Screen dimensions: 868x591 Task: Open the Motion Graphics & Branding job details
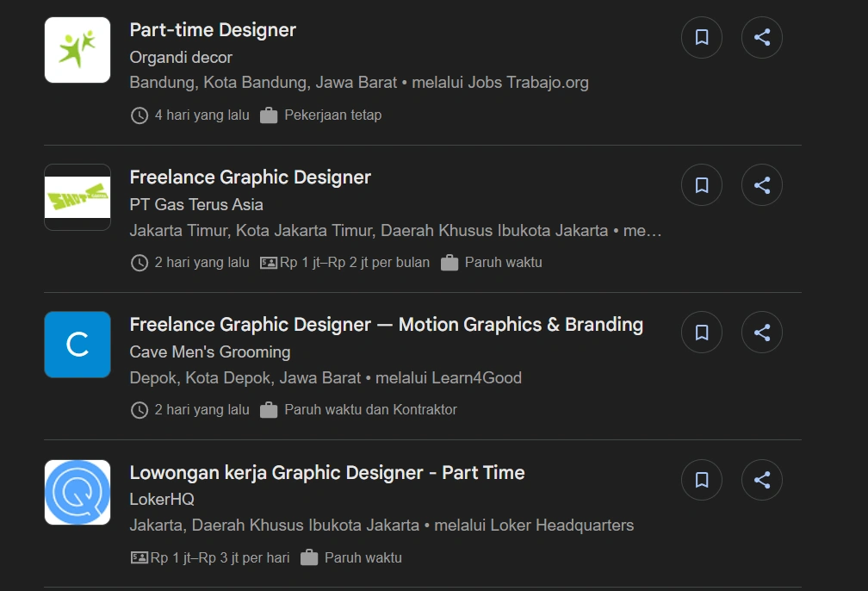(x=386, y=325)
